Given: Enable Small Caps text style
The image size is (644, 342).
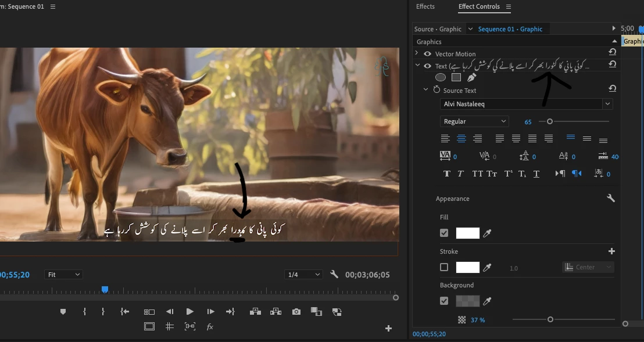Looking at the screenshot, I should (492, 174).
